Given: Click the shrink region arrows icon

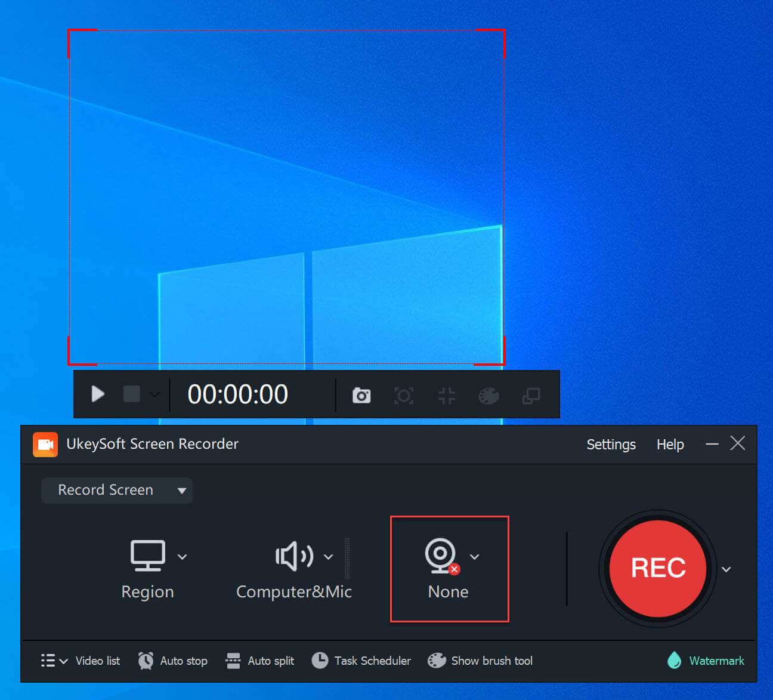Looking at the screenshot, I should pyautogui.click(x=446, y=395).
